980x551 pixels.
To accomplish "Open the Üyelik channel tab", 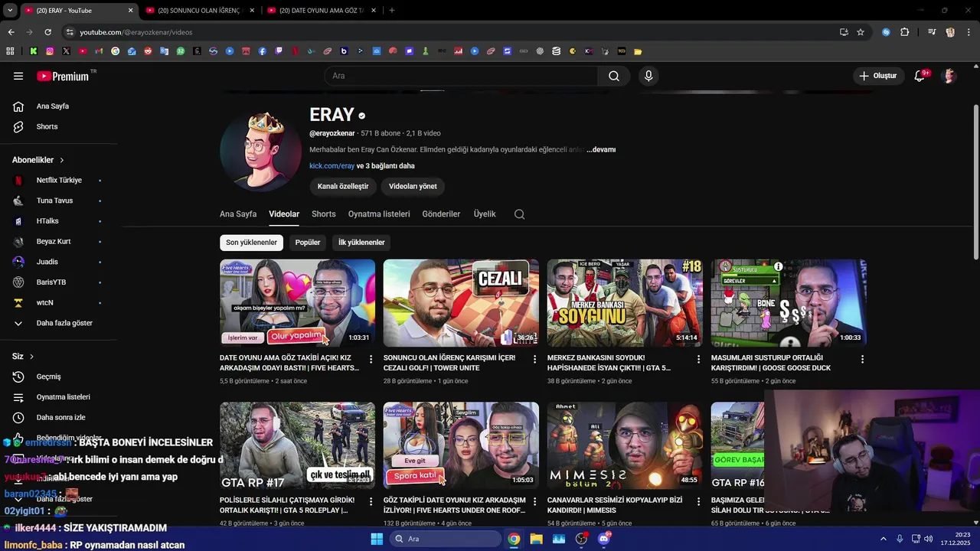I will click(x=485, y=214).
